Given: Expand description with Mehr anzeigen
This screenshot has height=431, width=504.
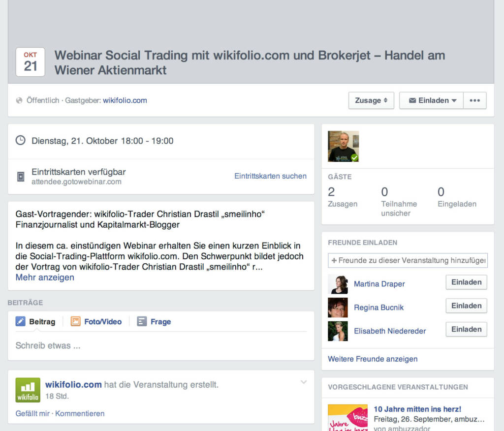Looking at the screenshot, I should 45,277.
